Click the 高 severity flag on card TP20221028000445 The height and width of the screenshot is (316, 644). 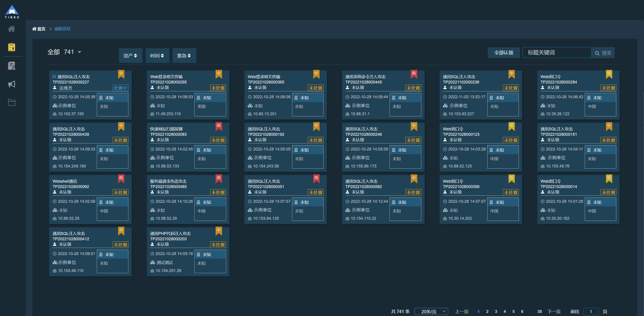(x=414, y=74)
